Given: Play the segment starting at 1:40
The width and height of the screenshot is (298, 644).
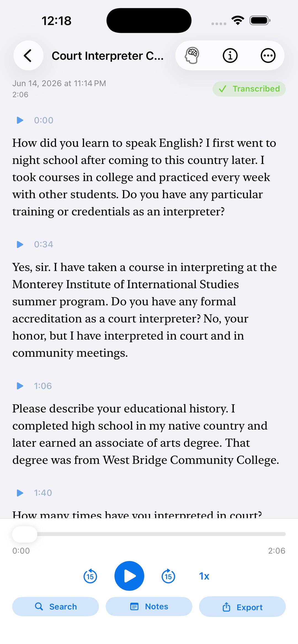Looking at the screenshot, I should pos(20,493).
